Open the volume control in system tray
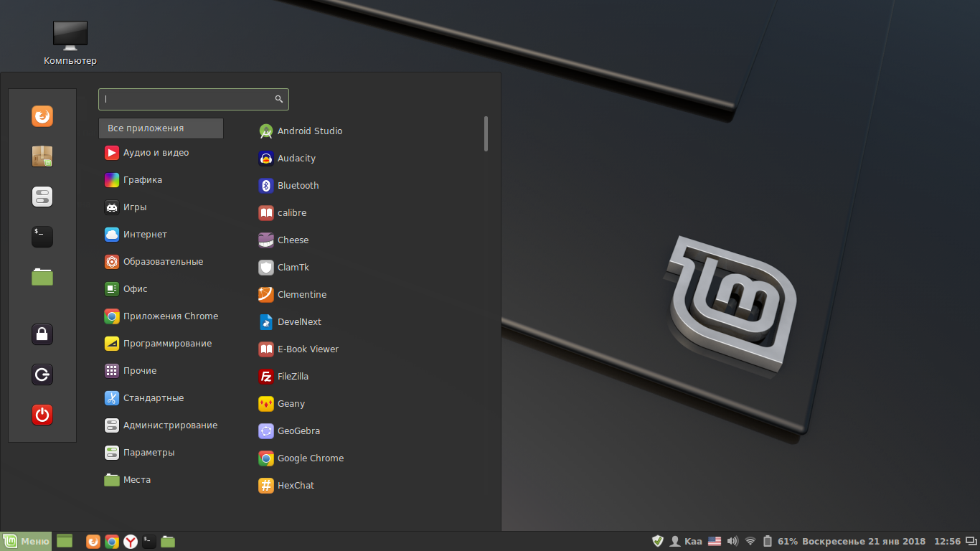980x551 pixels. (732, 542)
